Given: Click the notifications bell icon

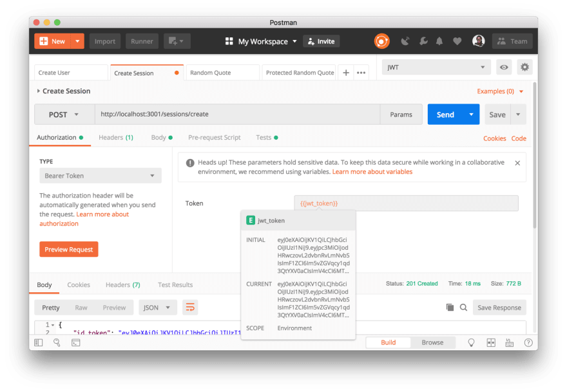Looking at the screenshot, I should (x=439, y=41).
